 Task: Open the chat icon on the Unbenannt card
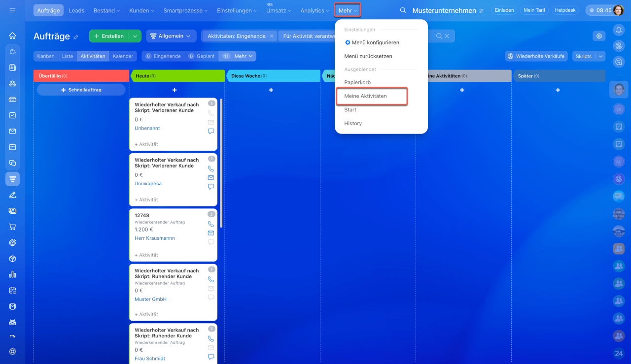[x=211, y=132]
